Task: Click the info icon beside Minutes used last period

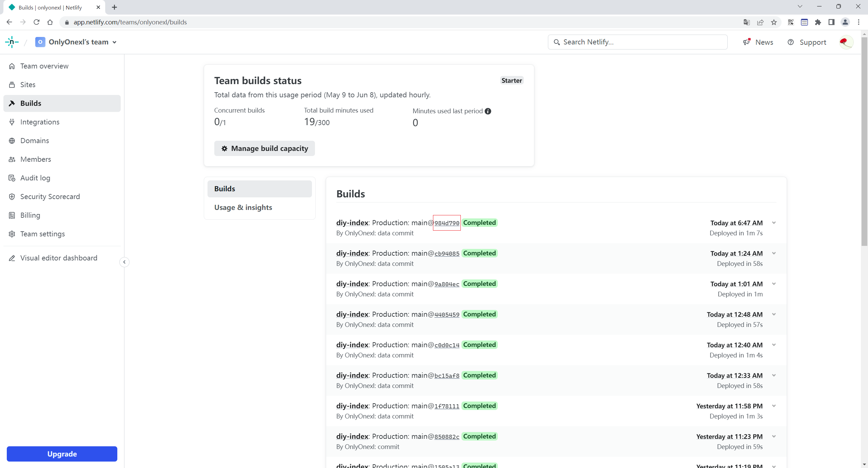Action: coord(488,111)
